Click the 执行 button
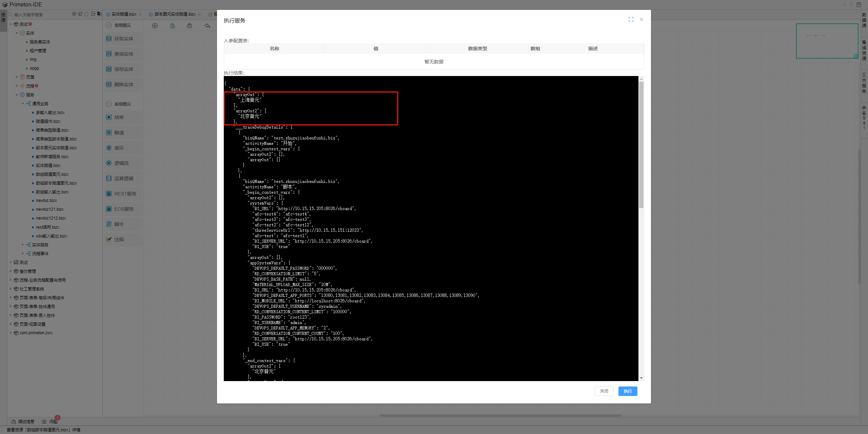Image resolution: width=868 pixels, height=434 pixels. tap(627, 391)
